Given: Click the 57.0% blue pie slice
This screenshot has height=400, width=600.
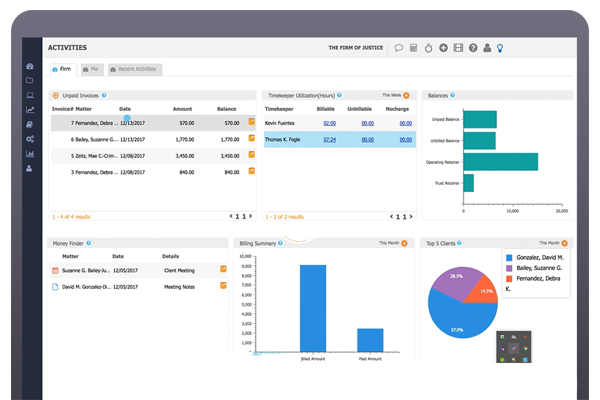Looking at the screenshot, I should coord(461,320).
